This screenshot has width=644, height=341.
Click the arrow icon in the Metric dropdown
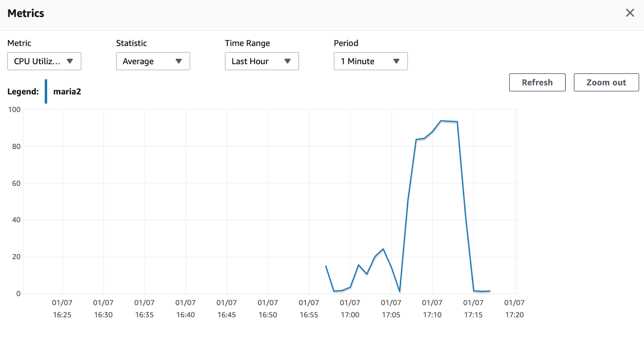(70, 61)
